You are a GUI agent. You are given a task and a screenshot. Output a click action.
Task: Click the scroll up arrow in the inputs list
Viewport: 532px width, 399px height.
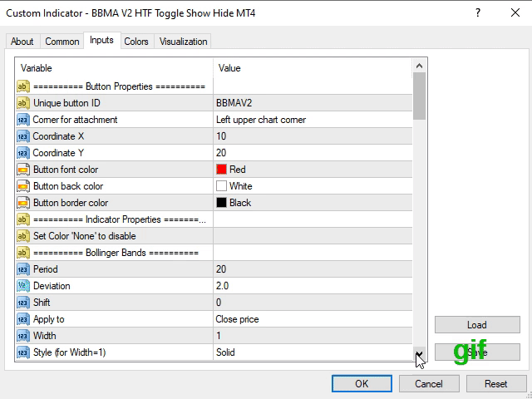420,66
